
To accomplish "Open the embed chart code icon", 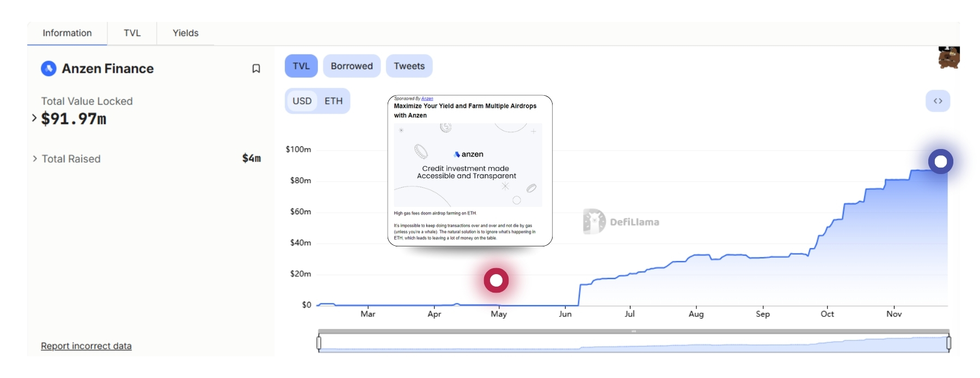I will coord(938,101).
